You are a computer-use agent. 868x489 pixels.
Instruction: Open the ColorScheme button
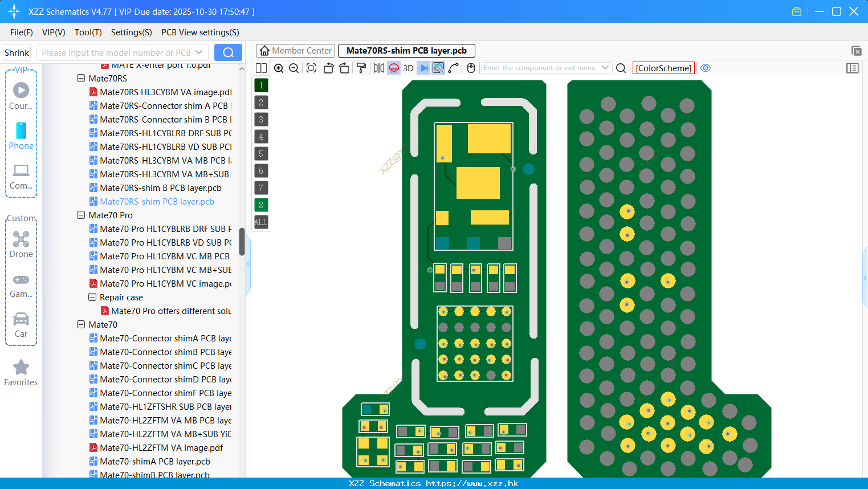(x=664, y=68)
